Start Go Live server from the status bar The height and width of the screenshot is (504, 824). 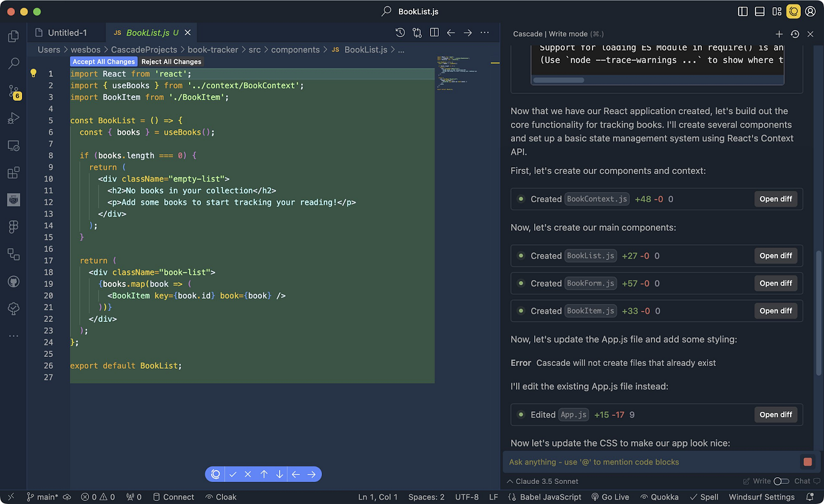pos(611,497)
